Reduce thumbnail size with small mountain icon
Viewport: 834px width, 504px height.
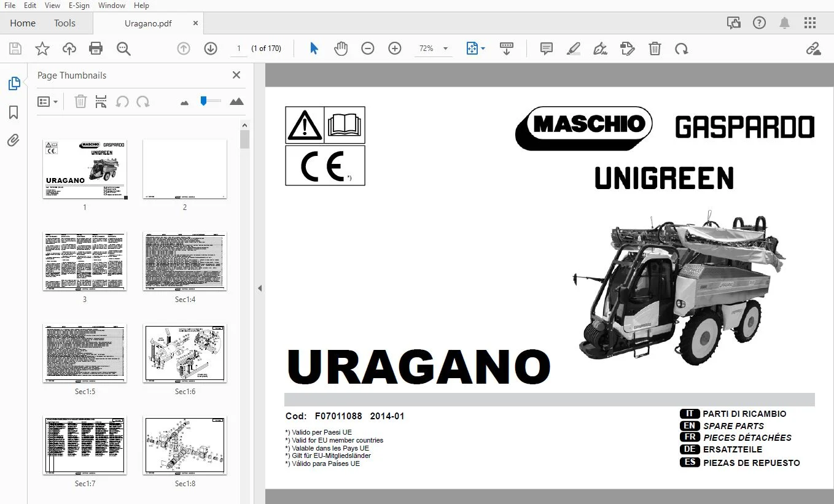click(184, 103)
